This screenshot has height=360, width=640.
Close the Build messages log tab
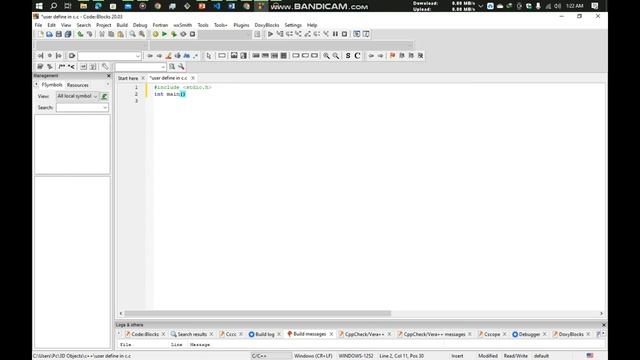pos(331,334)
